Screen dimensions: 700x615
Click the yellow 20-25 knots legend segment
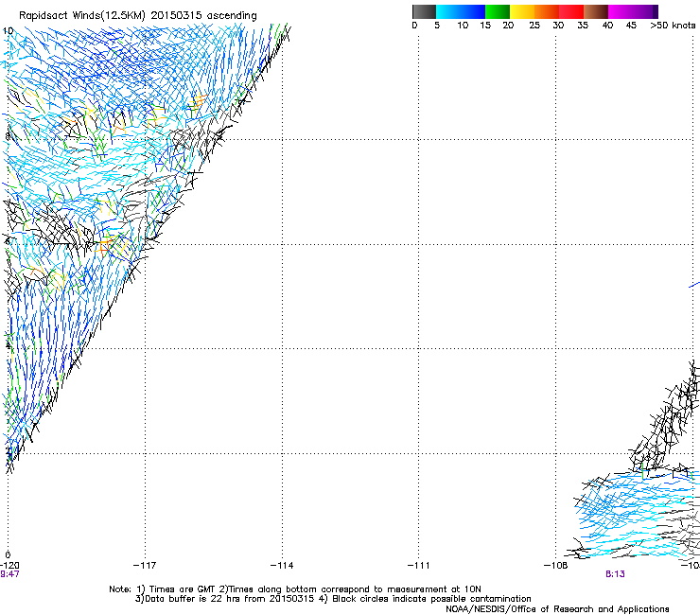click(x=522, y=11)
